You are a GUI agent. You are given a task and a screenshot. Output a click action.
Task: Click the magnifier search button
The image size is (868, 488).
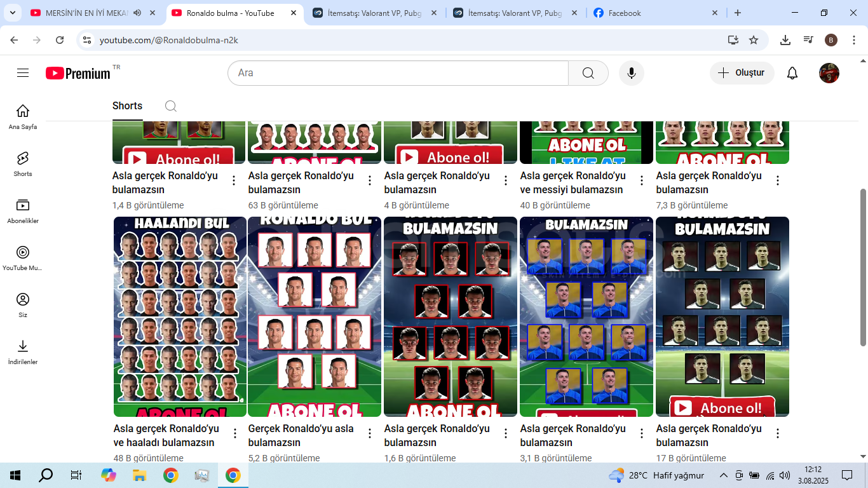click(x=588, y=73)
